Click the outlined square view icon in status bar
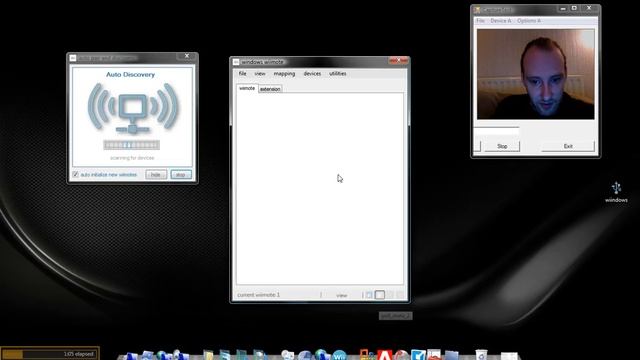This screenshot has height=360, width=640. [x=380, y=295]
